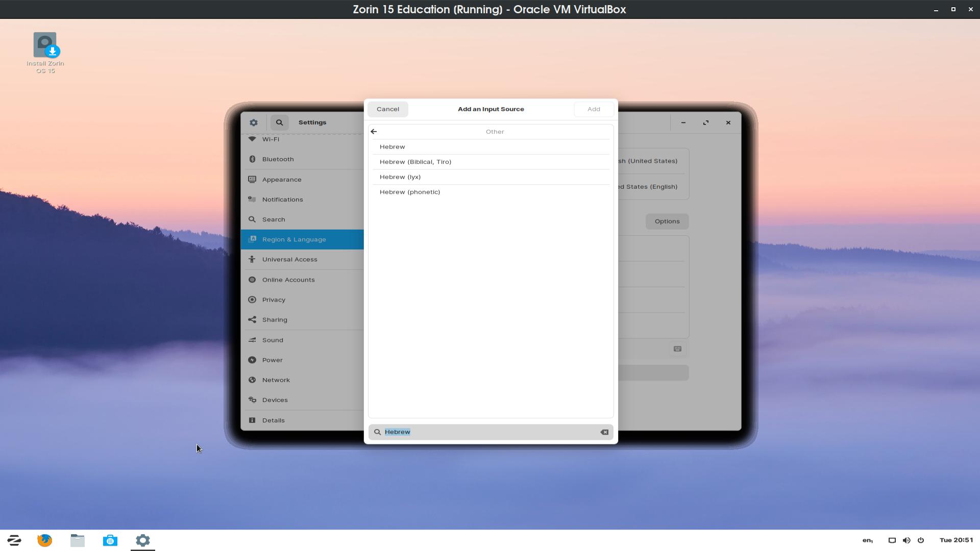Select Hebrew (phonetic) layout
Image resolution: width=980 pixels, height=551 pixels.
(410, 192)
